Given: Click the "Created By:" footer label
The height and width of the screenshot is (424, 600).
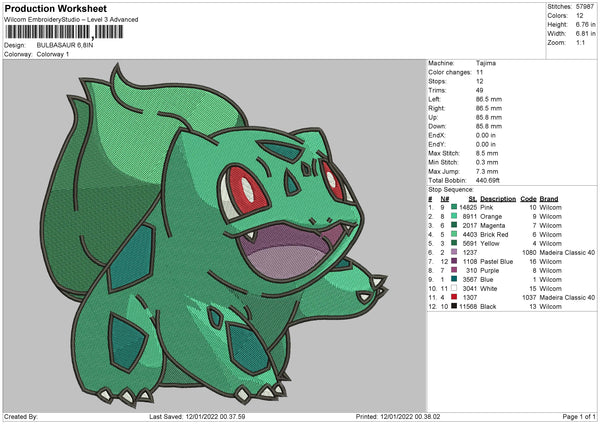Looking at the screenshot, I should pos(21,416).
